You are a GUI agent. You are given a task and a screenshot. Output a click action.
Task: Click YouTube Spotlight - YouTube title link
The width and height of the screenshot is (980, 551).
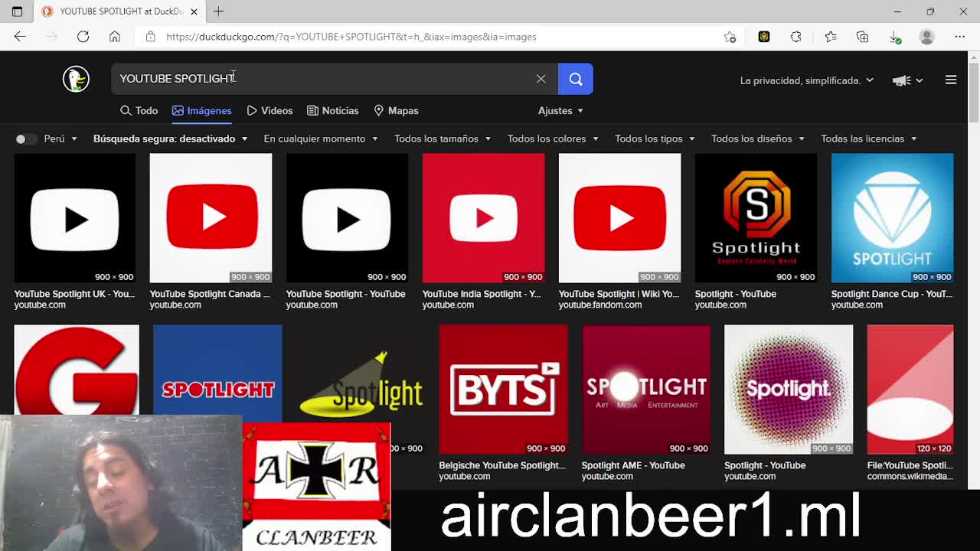click(345, 294)
